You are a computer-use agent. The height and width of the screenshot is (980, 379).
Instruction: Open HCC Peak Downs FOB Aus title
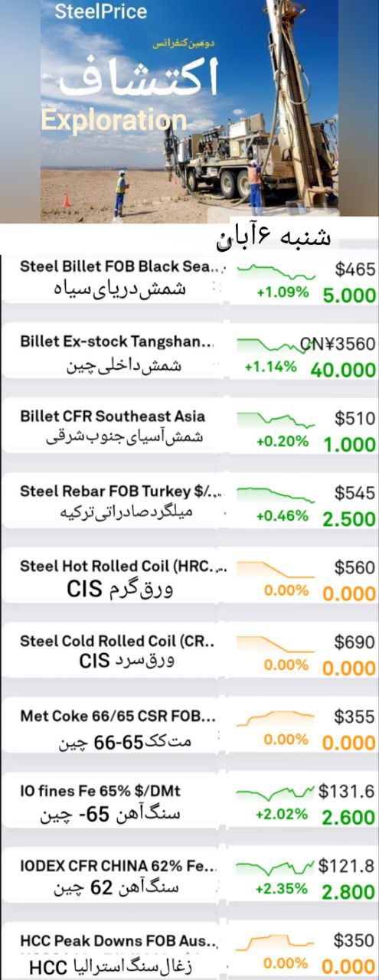119,940
